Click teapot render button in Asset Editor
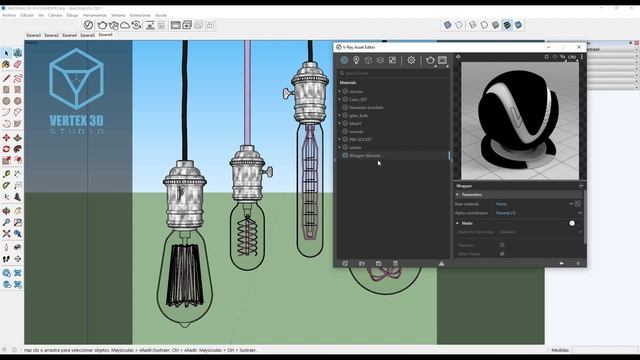640x360 pixels. (430, 60)
